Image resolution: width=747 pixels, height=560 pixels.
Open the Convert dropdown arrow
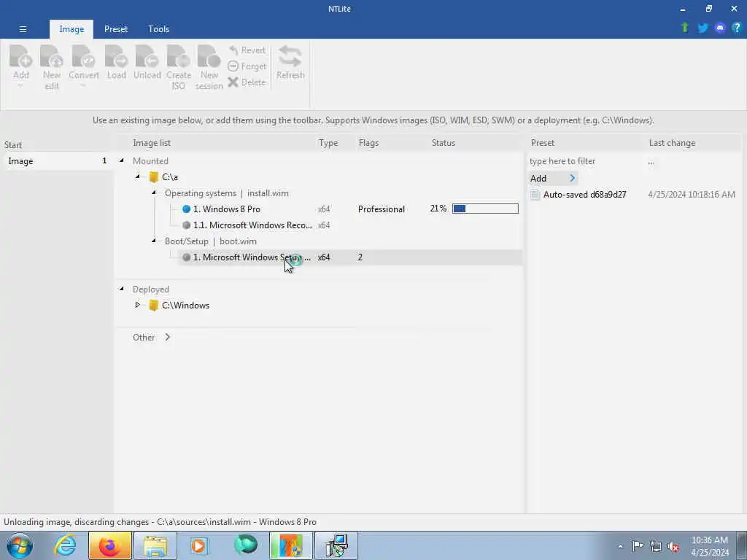83,86
